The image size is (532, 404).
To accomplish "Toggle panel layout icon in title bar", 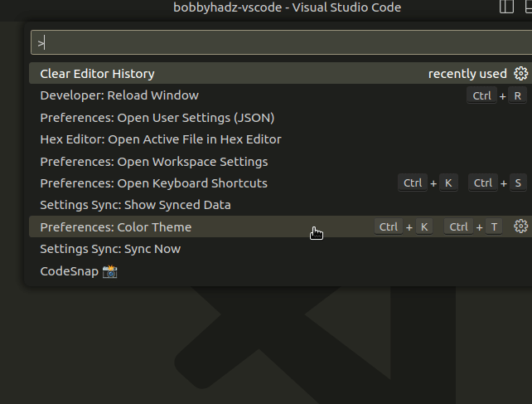I will [x=529, y=7].
